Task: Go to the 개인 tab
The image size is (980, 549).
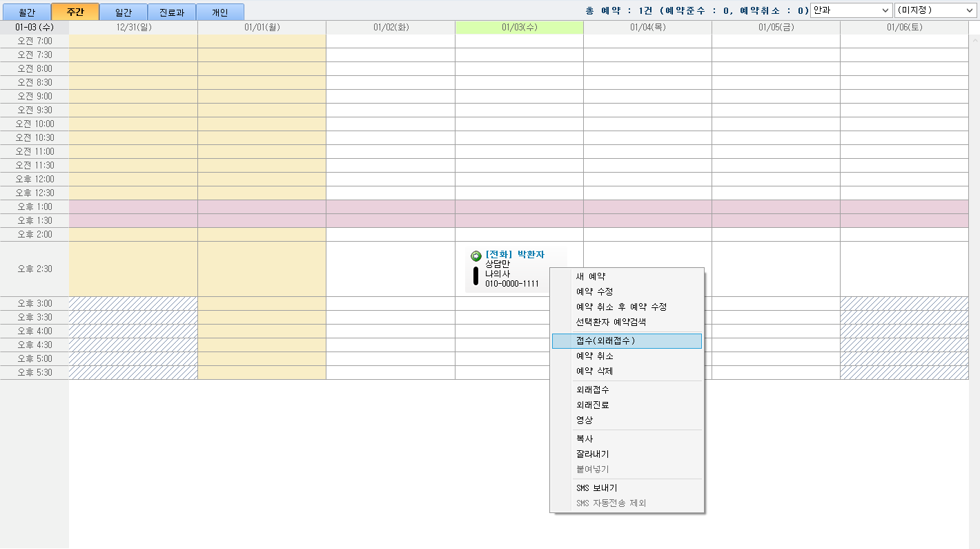Action: (219, 12)
